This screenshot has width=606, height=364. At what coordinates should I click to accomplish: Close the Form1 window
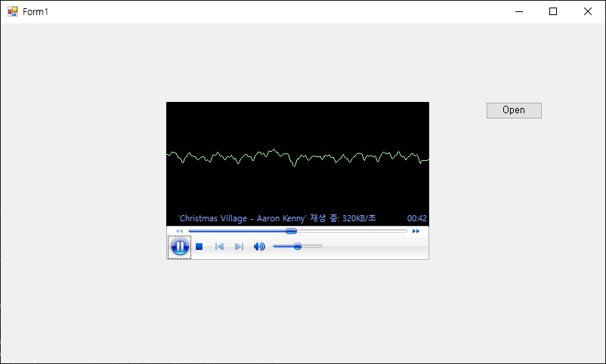[x=587, y=11]
